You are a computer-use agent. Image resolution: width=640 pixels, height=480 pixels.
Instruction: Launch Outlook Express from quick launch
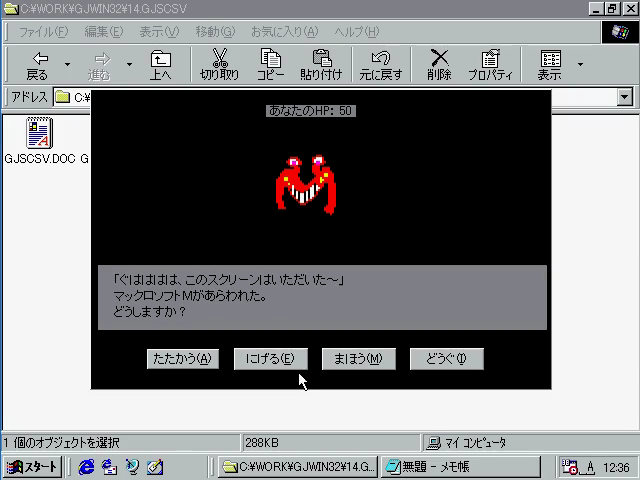click(x=109, y=467)
